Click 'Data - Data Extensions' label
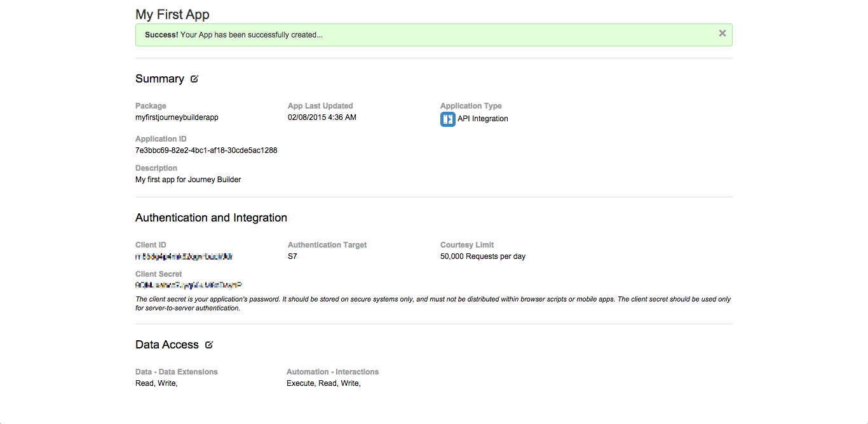The height and width of the screenshot is (424, 868). (x=177, y=372)
